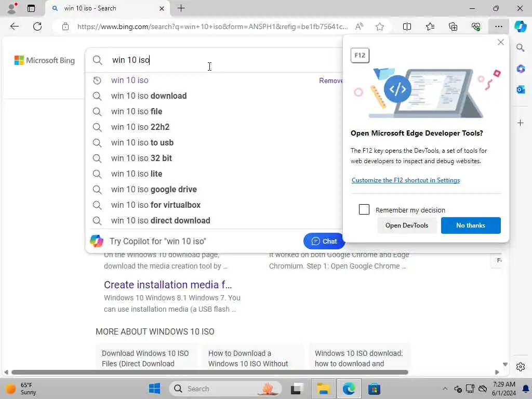Image resolution: width=532 pixels, height=399 pixels.
Task: Add a sidebar app with plus
Action: point(521,123)
